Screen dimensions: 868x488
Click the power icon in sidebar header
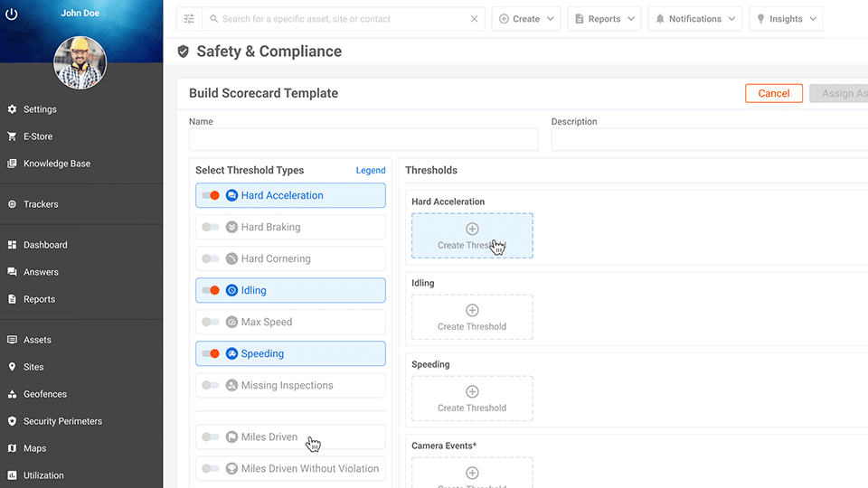[x=13, y=14]
